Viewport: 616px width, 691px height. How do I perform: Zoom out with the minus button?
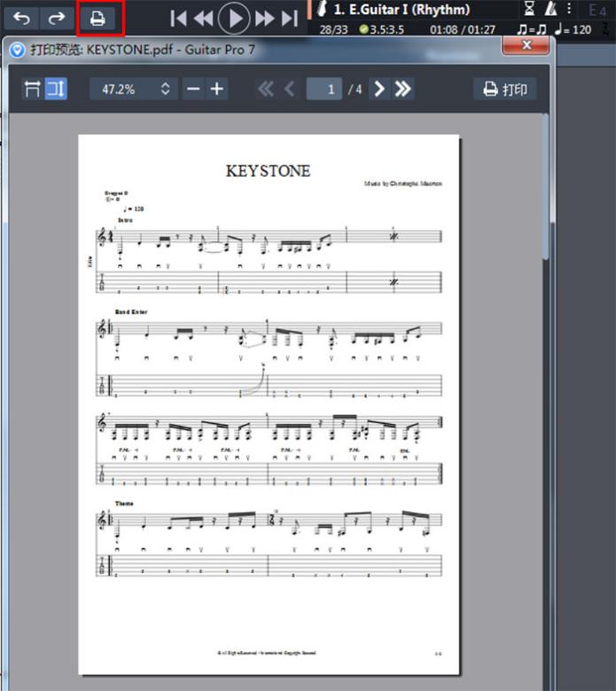click(x=193, y=89)
